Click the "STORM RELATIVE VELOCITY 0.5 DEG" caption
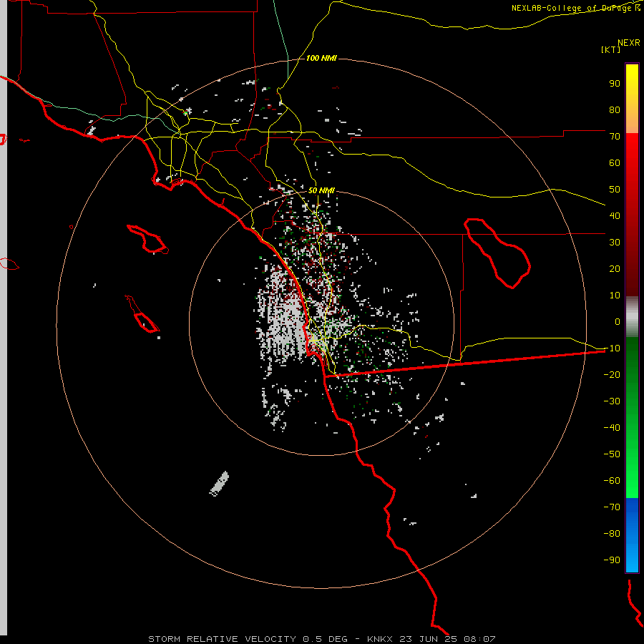644x644 pixels. pyautogui.click(x=248, y=639)
